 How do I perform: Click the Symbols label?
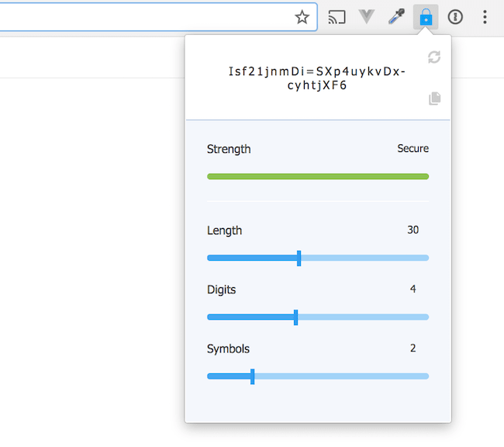point(228,349)
